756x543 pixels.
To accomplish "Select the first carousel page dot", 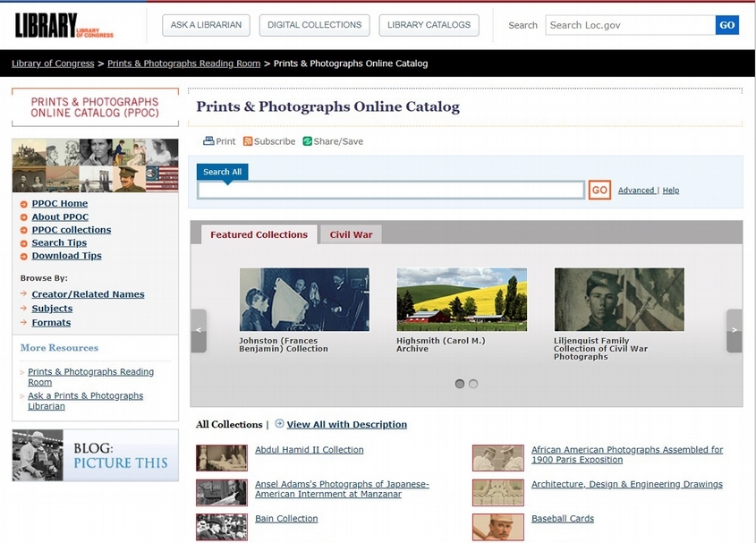I will click(x=460, y=384).
